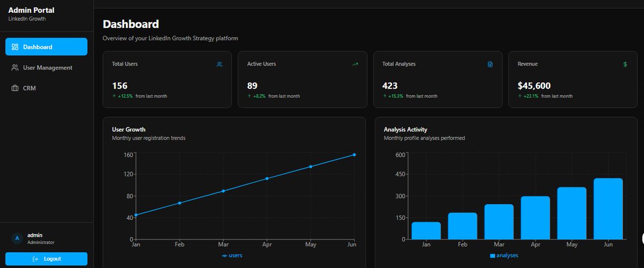Viewport: 644px width, 268px height.
Task: Click the Jun bar in Analysis Activity chart
Action: pyautogui.click(x=609, y=209)
